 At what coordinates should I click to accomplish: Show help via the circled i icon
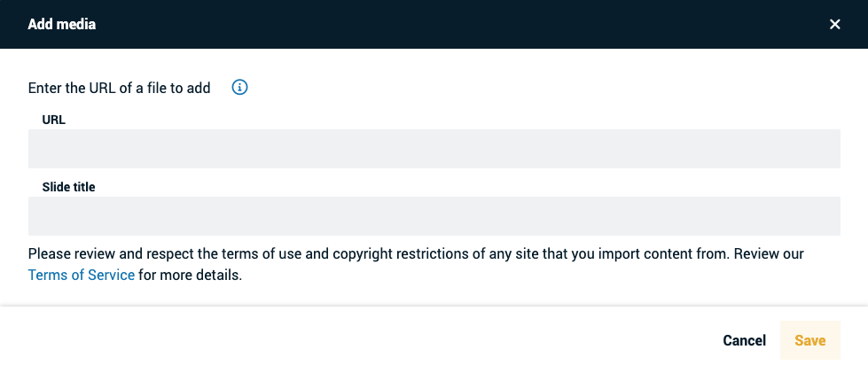click(x=239, y=88)
